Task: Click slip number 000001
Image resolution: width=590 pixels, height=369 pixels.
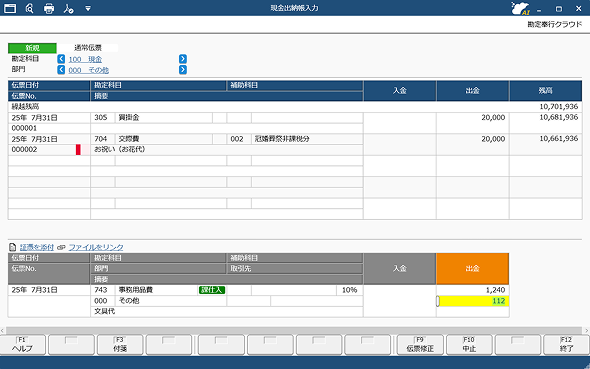Action: tap(24, 128)
